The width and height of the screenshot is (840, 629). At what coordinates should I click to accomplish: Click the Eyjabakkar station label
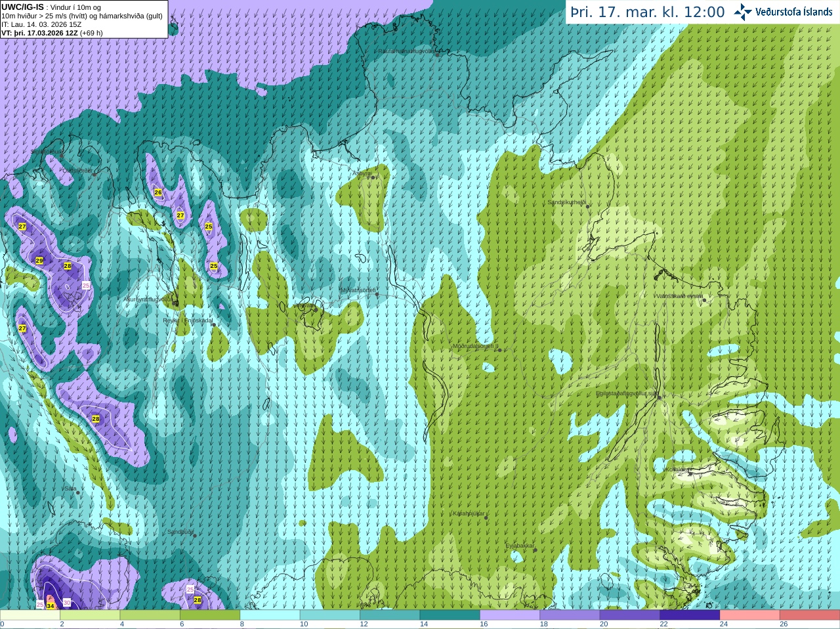point(520,546)
